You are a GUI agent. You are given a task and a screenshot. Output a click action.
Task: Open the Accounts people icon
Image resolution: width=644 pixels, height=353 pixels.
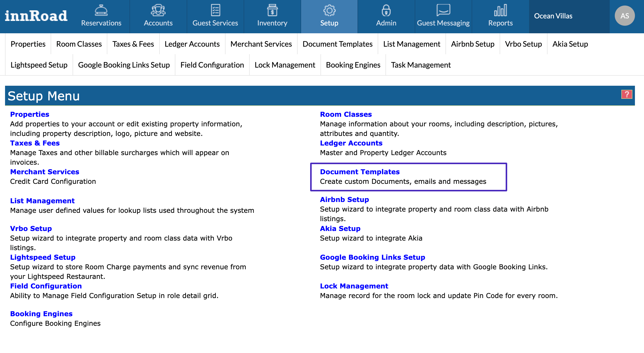[x=158, y=11]
